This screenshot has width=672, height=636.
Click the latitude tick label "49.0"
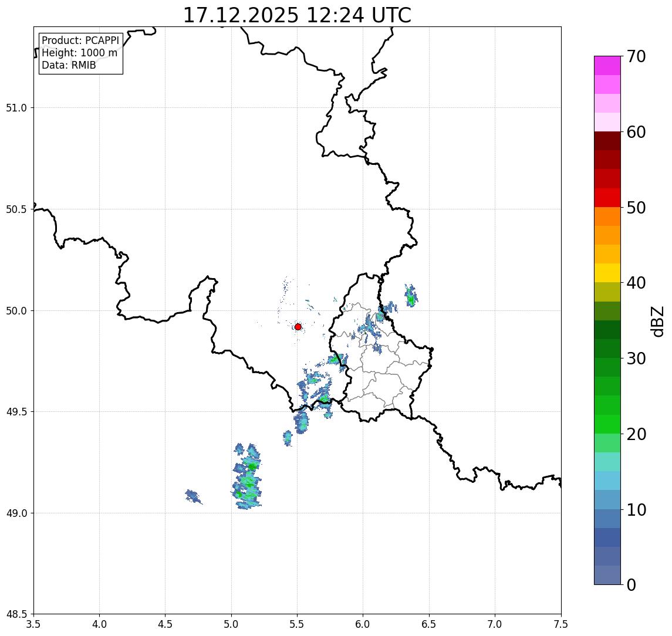pyautogui.click(x=16, y=513)
